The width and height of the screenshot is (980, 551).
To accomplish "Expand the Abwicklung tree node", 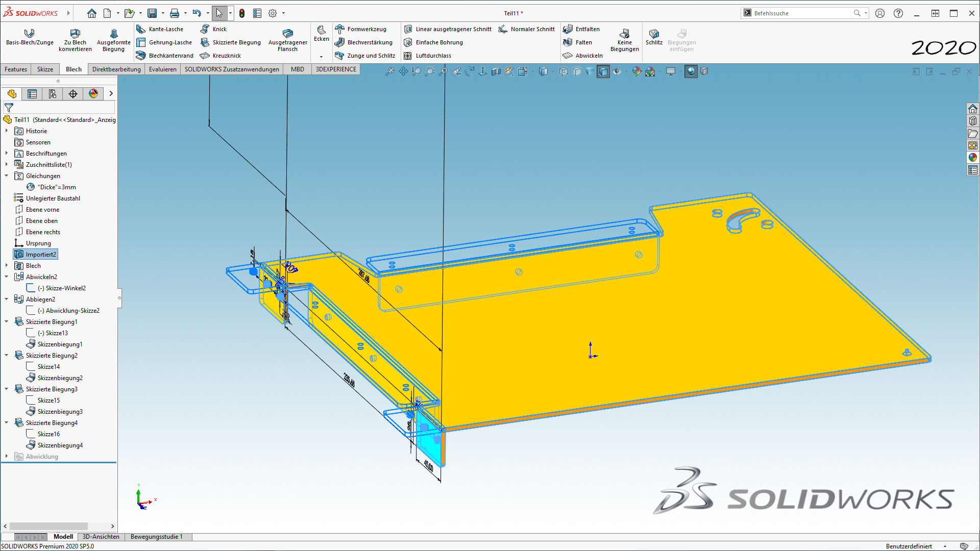I will [x=7, y=457].
